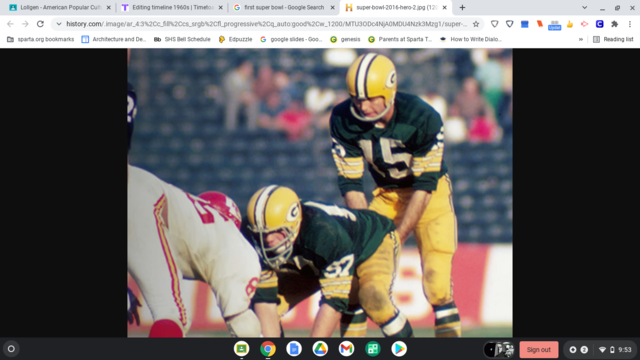Screen dimensions: 640x360
Task: Open the SHS Bell Schedule bookmark
Action: tap(182, 39)
